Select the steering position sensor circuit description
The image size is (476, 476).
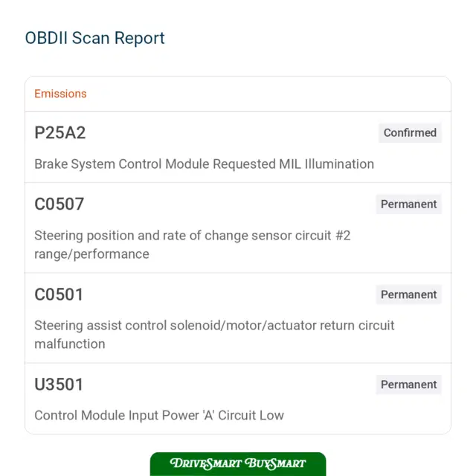(193, 245)
